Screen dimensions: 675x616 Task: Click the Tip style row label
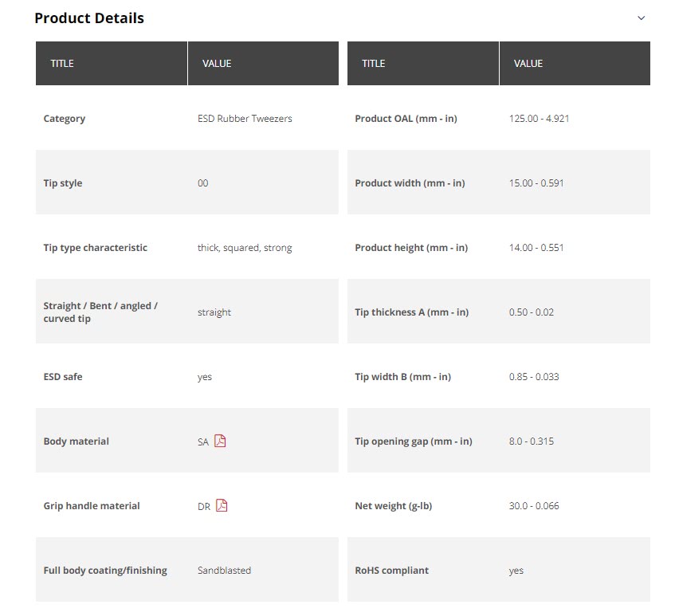[63, 183]
